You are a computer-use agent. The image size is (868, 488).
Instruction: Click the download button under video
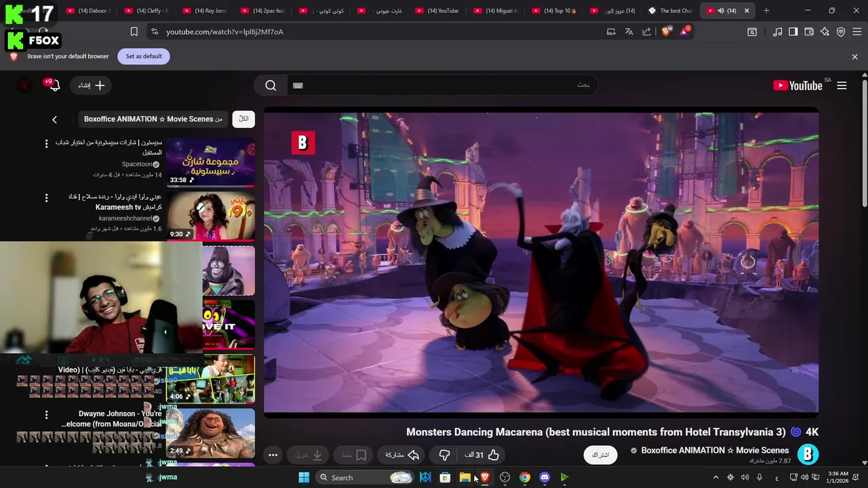(309, 455)
